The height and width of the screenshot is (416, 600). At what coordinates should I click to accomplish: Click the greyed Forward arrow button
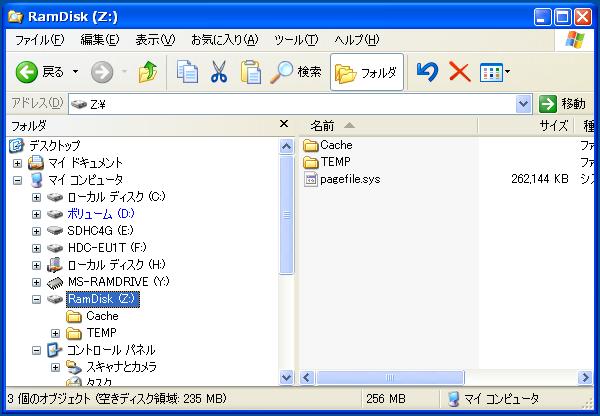click(x=102, y=72)
